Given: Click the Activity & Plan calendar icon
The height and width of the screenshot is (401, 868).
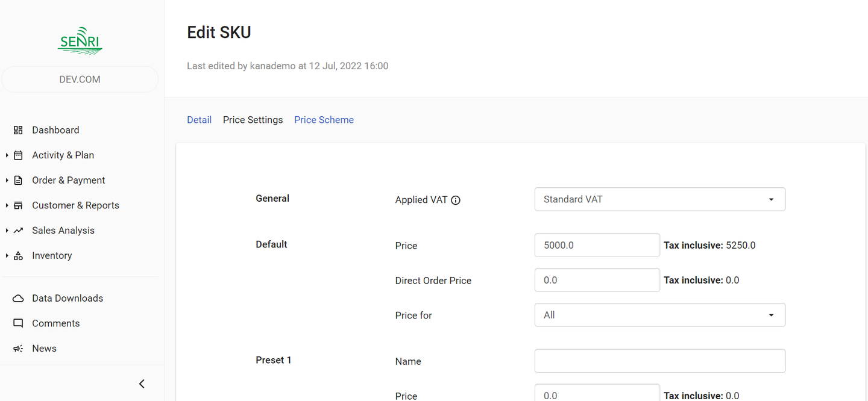Looking at the screenshot, I should pos(18,155).
